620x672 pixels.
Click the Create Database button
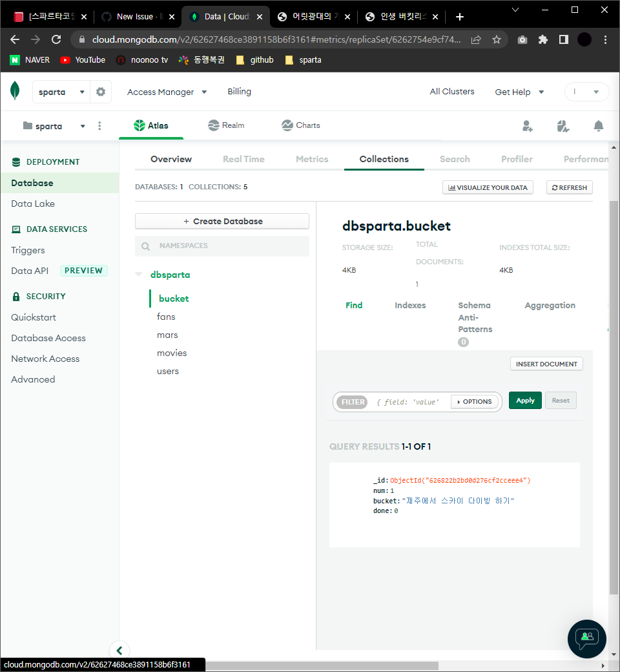click(222, 221)
